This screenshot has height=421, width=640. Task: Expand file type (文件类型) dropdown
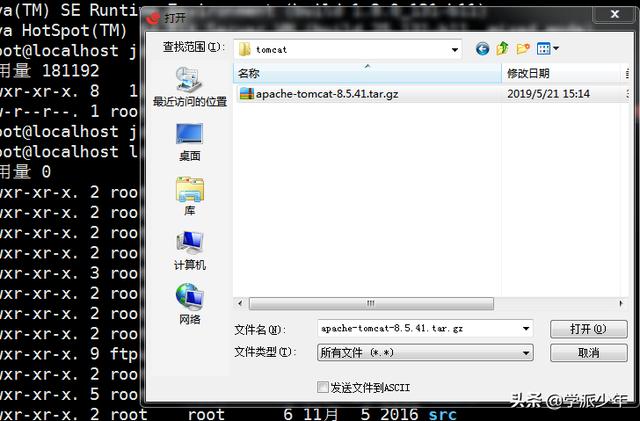[x=425, y=353]
